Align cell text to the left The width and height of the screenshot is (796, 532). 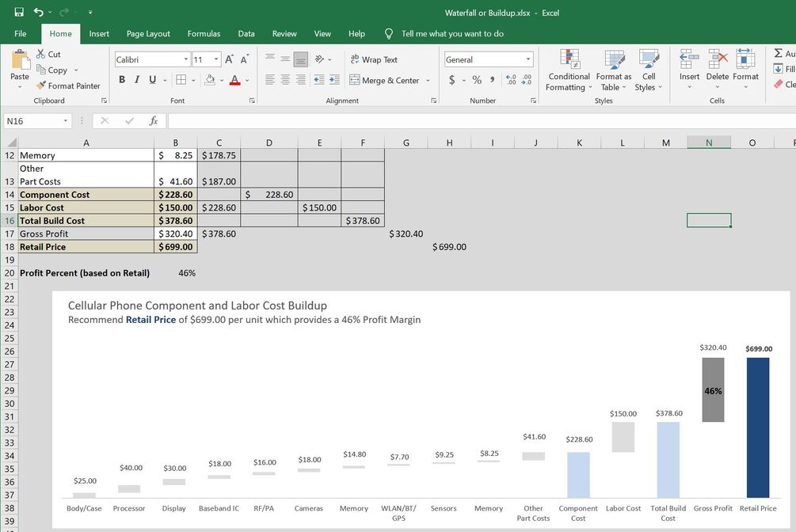270,80
